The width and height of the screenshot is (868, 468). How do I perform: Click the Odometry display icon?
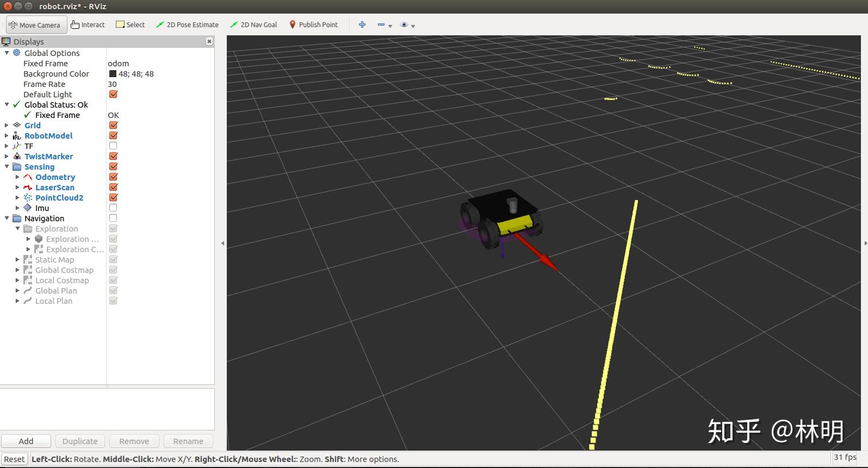click(28, 177)
